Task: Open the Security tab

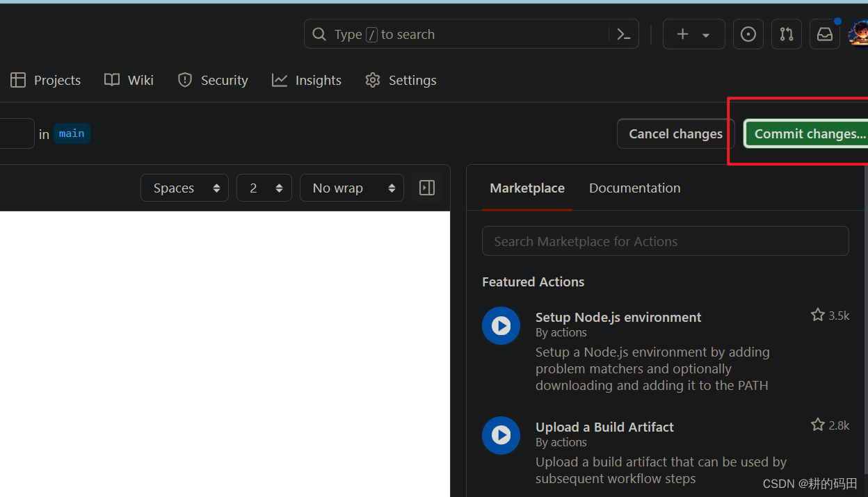Action: [x=213, y=80]
